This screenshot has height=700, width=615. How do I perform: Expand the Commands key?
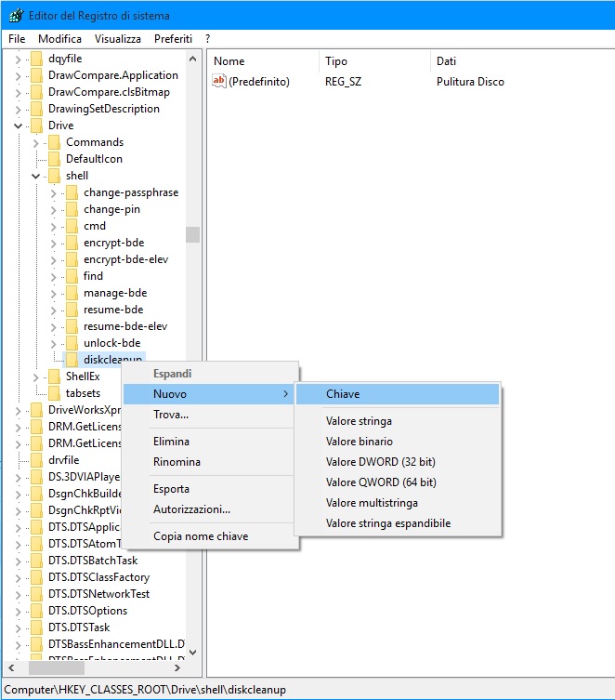point(35,143)
